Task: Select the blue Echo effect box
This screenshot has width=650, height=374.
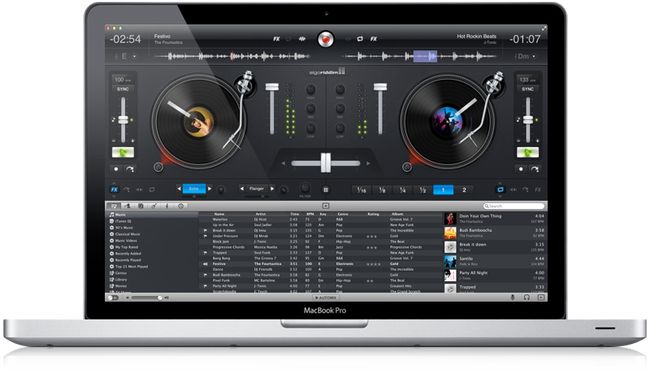Action: coord(194,189)
